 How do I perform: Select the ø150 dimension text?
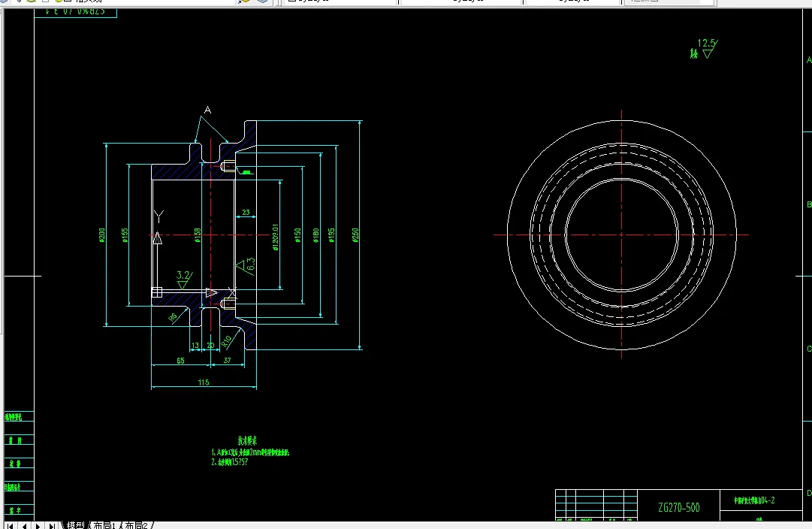point(297,234)
